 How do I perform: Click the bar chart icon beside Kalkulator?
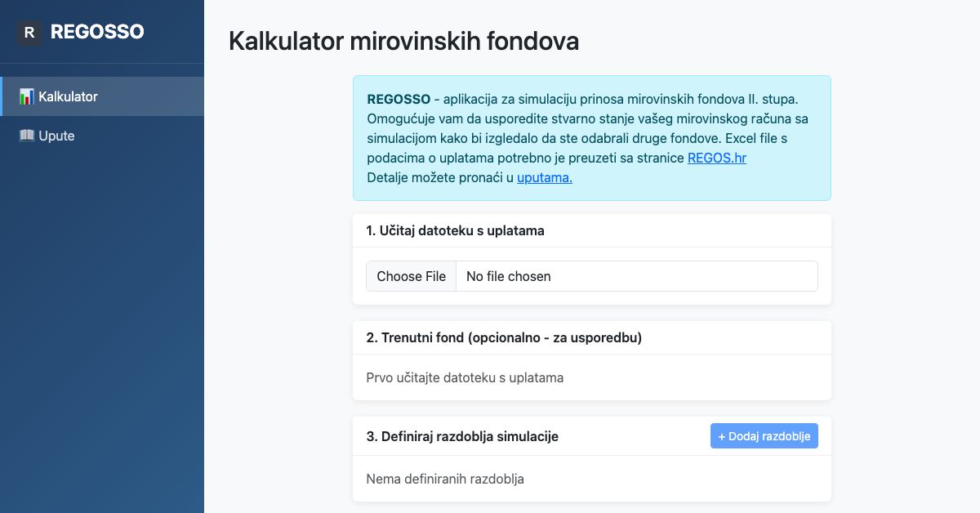coord(26,96)
